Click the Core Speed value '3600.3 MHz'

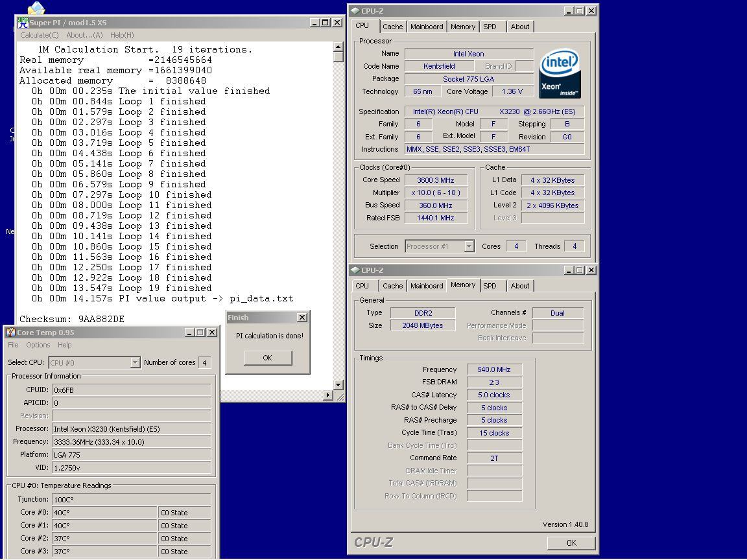(x=436, y=180)
